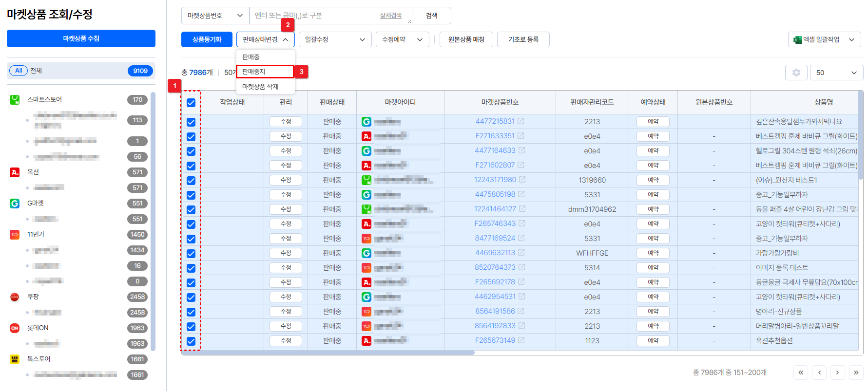The width and height of the screenshot is (868, 391).
Task: Toggle the select-all checkbox in table header
Action: tap(191, 103)
